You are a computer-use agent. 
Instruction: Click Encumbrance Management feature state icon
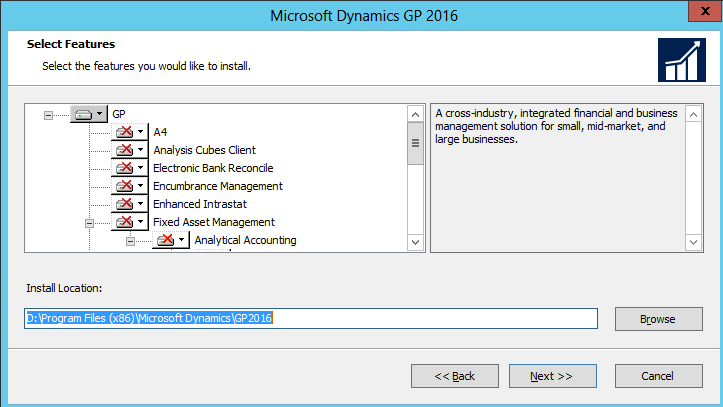(x=129, y=186)
